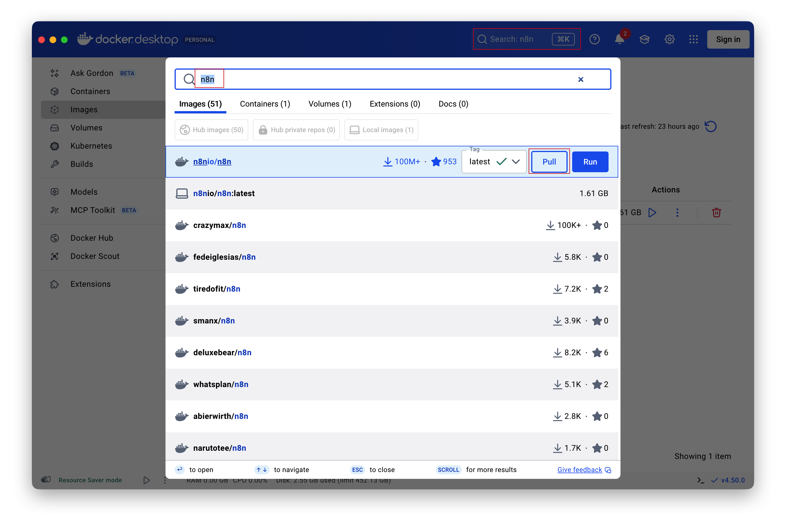Switch to the Volumes (1) tab
Screen dimensions: 786x532
pos(330,104)
